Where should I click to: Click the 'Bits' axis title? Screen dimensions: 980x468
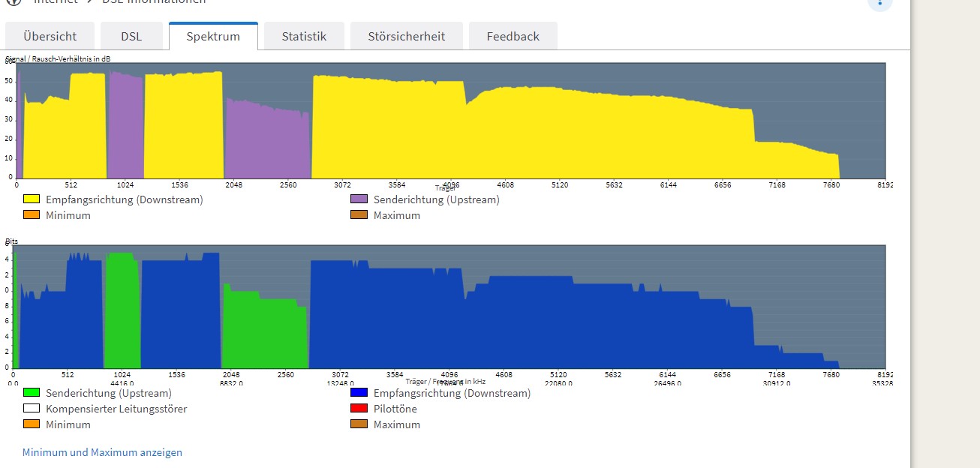point(12,241)
